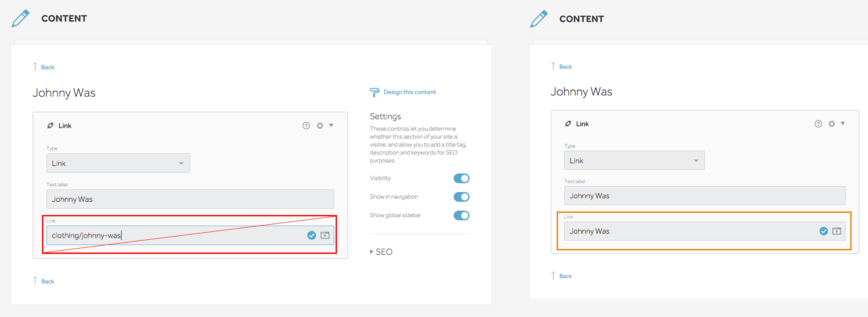Click the blue checkmark icon in right Link field
Screen dimensions: 868x317
pos(823,231)
